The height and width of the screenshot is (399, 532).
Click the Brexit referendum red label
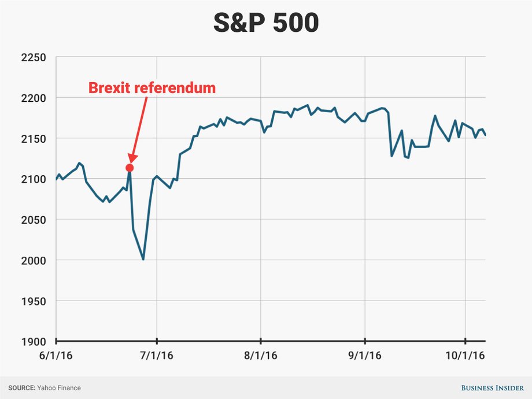[x=152, y=87]
